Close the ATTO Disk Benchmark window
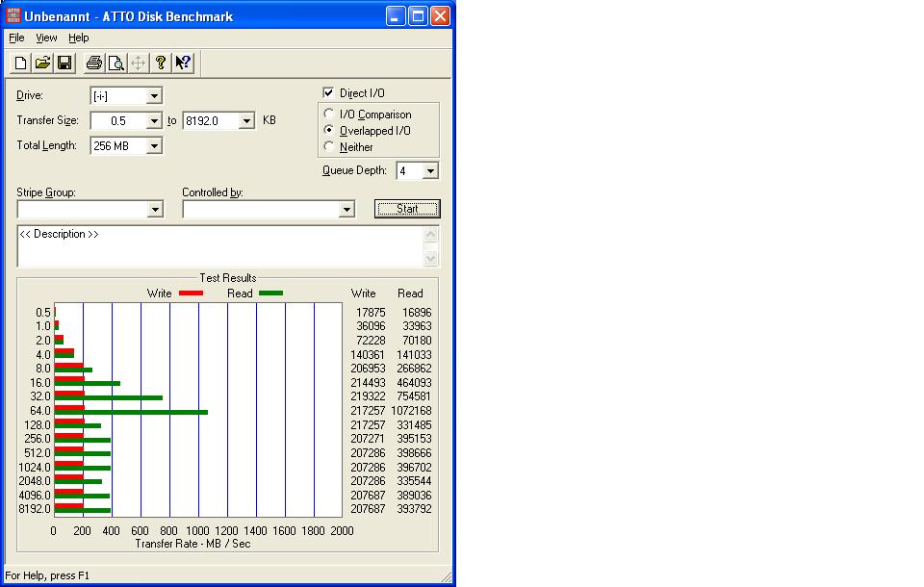Image resolution: width=924 pixels, height=587 pixels. click(440, 16)
